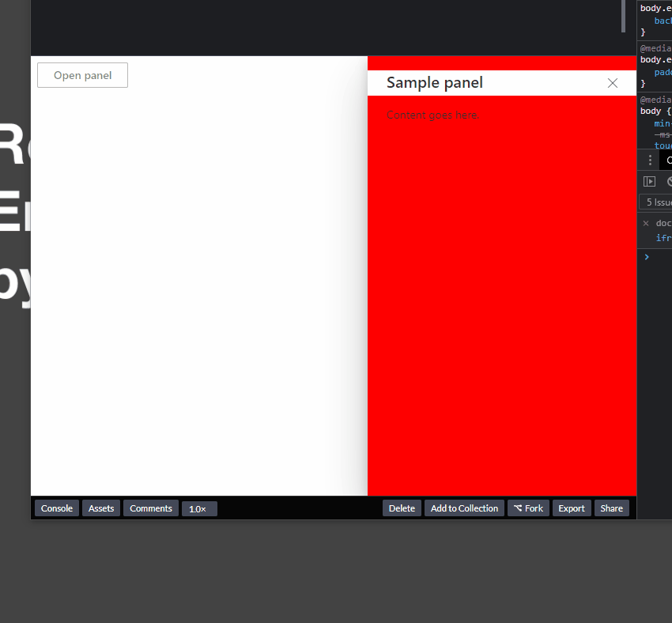Image resolution: width=672 pixels, height=623 pixels.
Task: Close the Sample panel with X
Action: [613, 83]
